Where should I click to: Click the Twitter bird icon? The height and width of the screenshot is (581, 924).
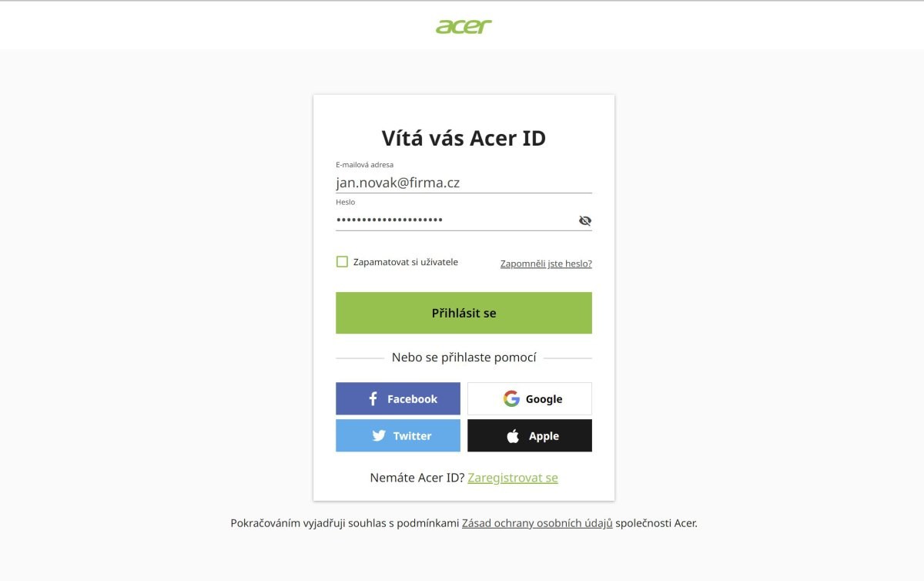[x=379, y=436]
